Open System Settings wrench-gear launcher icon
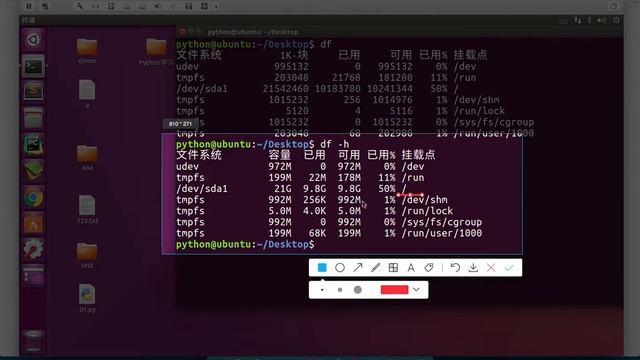Image resolution: width=640 pixels, height=360 pixels. [33, 249]
